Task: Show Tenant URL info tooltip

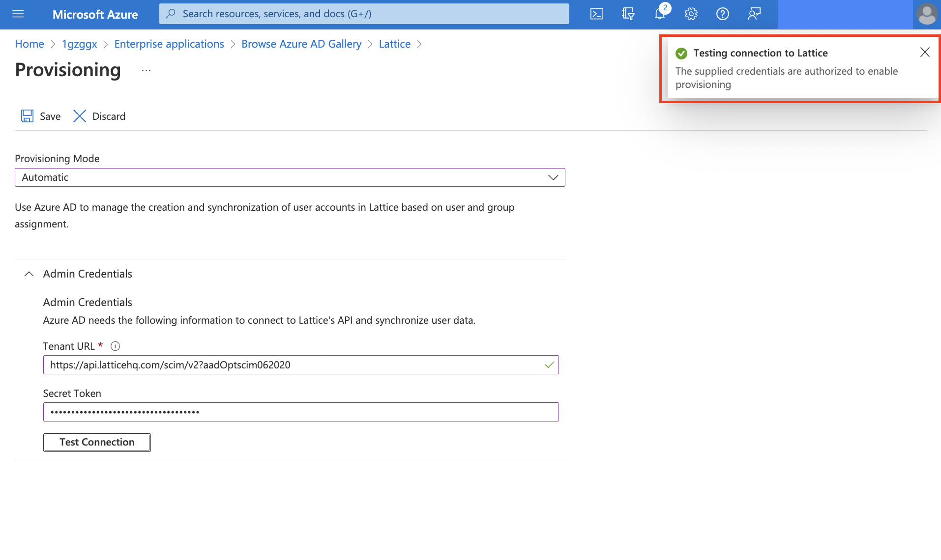Action: click(x=115, y=346)
